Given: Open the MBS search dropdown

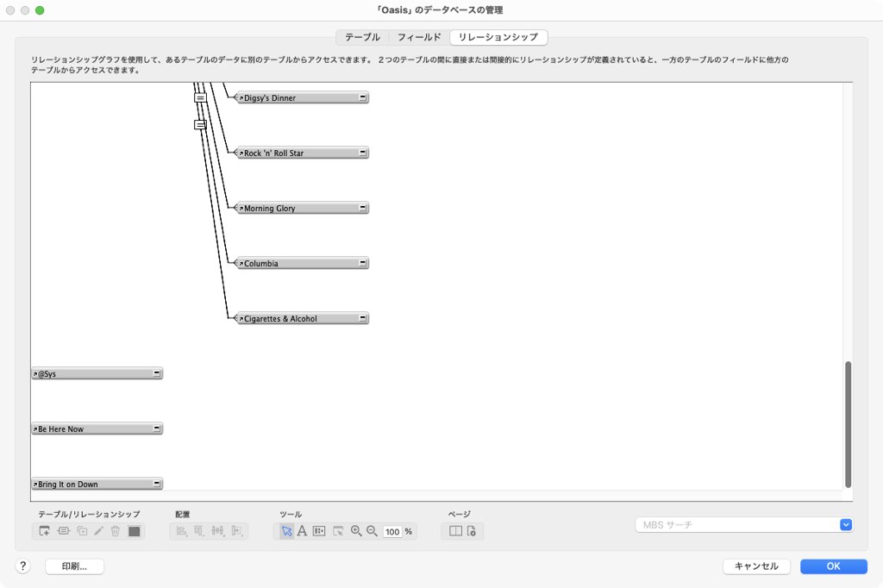Looking at the screenshot, I should pos(846,524).
